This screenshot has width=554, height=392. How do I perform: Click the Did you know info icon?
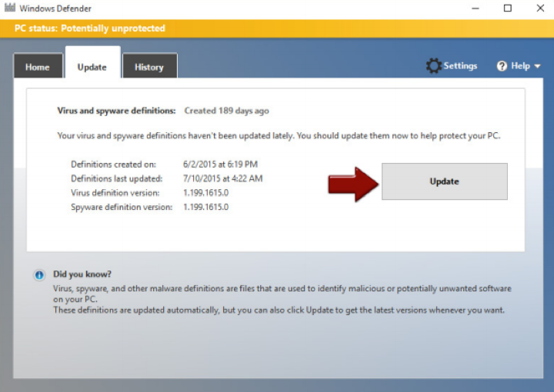pyautogui.click(x=39, y=275)
